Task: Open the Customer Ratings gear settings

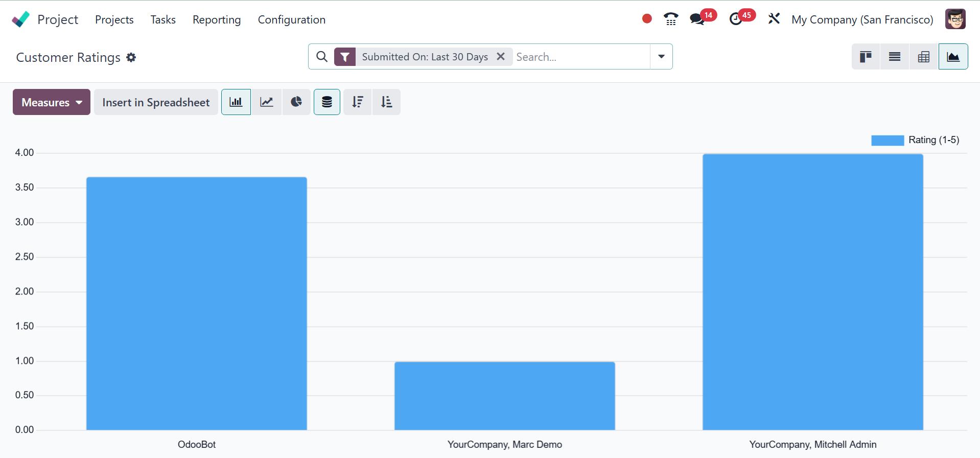Action: 131,57
